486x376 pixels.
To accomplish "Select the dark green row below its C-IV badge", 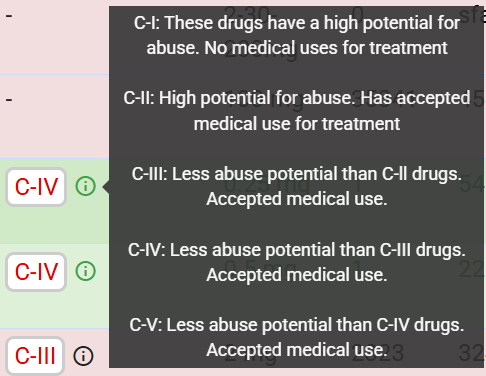I will tap(54, 224).
